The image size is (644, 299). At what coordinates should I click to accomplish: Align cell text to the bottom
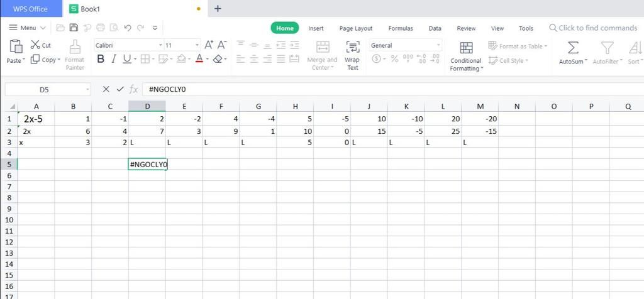pyautogui.click(x=267, y=45)
